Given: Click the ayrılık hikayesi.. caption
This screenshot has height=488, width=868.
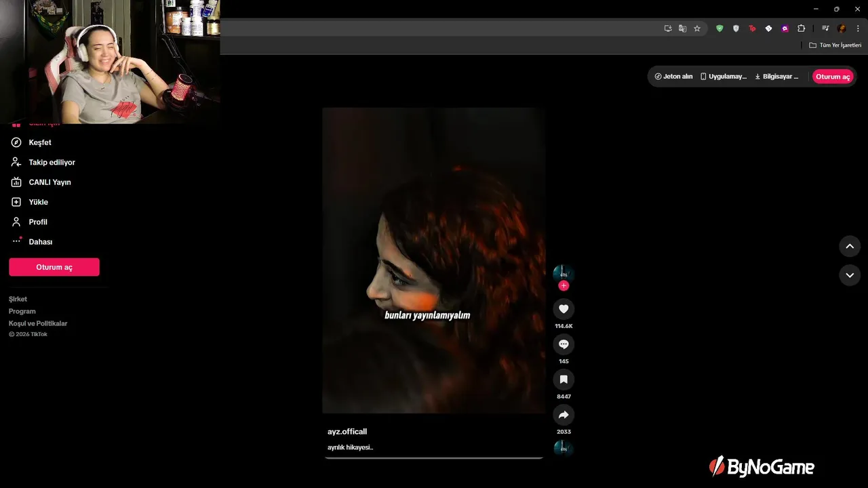Looking at the screenshot, I should point(351,447).
